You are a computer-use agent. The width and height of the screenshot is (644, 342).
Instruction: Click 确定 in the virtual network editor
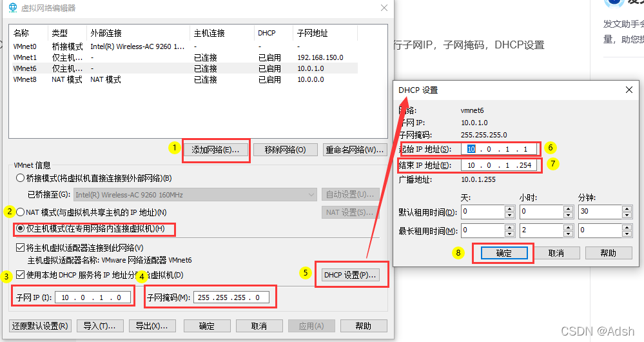click(207, 326)
